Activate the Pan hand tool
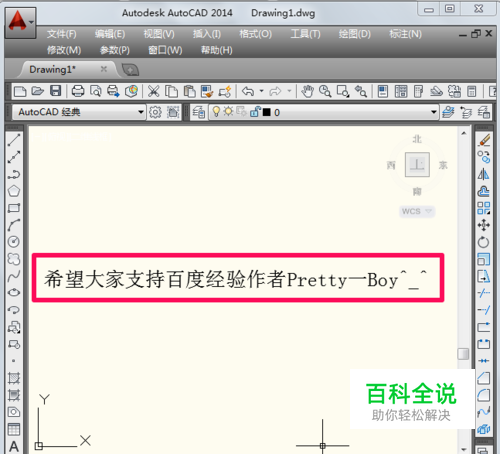This screenshot has height=454, width=500. click(x=307, y=91)
